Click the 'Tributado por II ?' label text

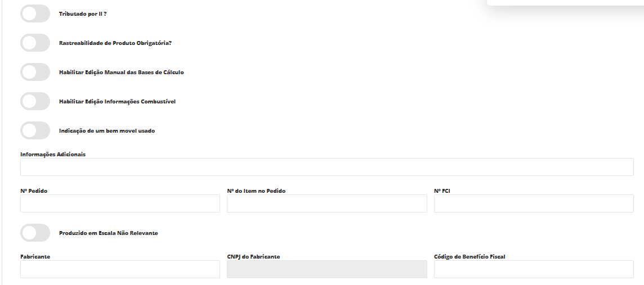pyautogui.click(x=83, y=13)
